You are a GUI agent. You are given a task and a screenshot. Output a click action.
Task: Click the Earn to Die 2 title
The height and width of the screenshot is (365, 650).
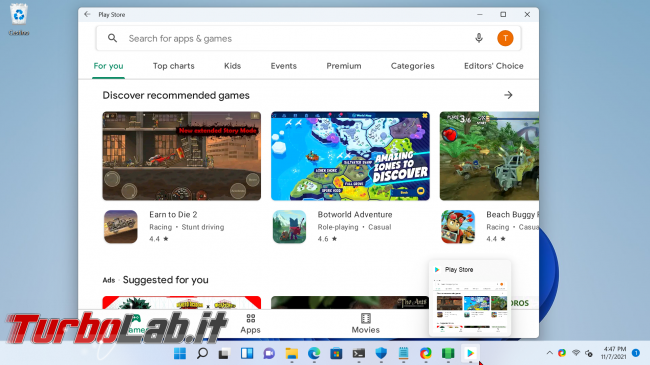coord(173,214)
